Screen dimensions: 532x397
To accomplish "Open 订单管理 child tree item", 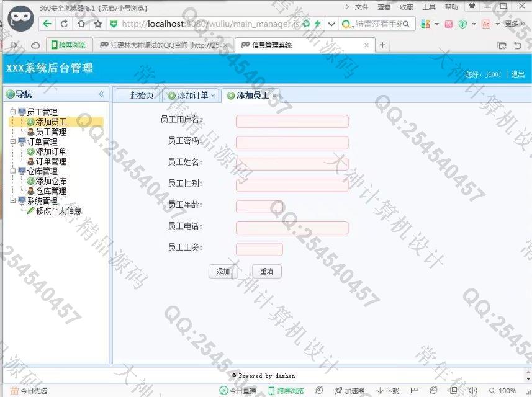I will (51, 161).
